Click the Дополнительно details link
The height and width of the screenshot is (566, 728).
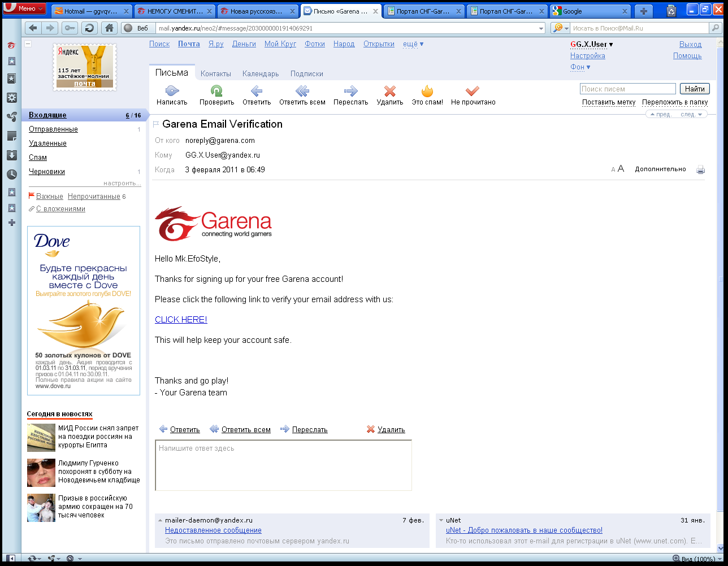pyautogui.click(x=660, y=169)
